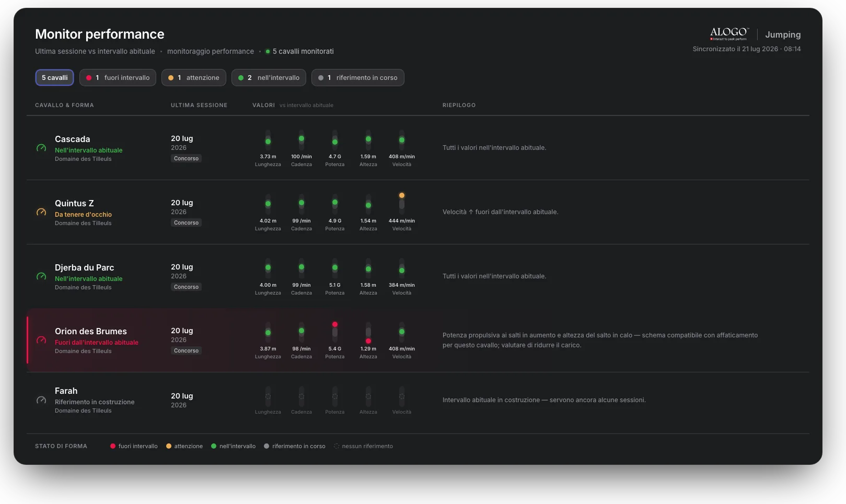The image size is (846, 504).
Task: Click Quintus Z's orange gauge icon
Action: pyautogui.click(x=41, y=213)
